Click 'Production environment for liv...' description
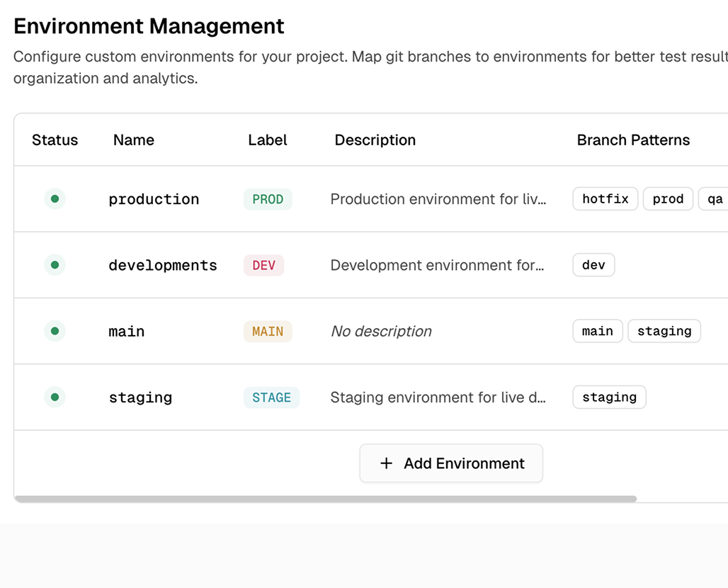Screen dimensions: 728x588 [x=438, y=199]
